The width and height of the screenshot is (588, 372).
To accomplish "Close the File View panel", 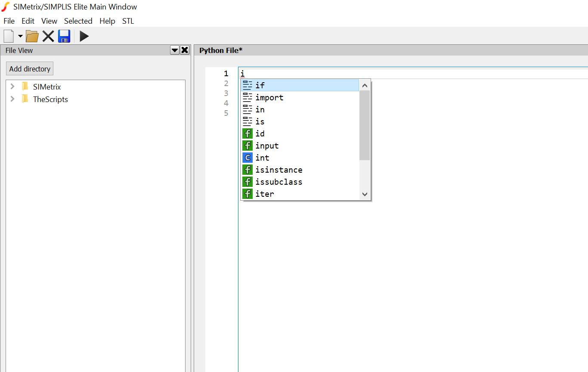I will tap(185, 50).
